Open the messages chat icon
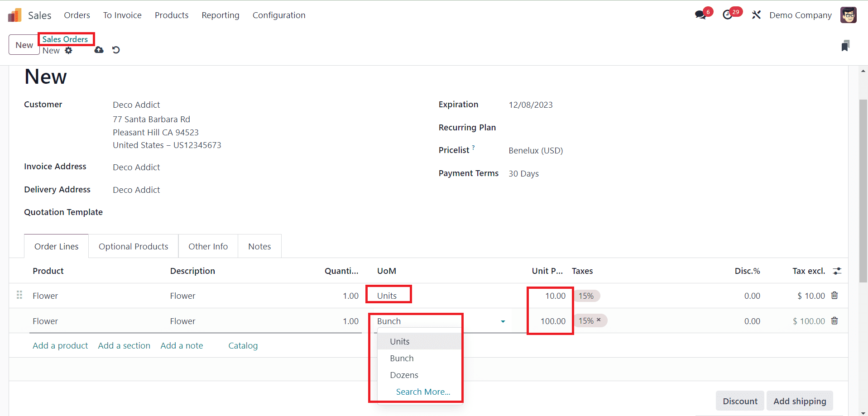Screen dimensions: 868x416 700,15
